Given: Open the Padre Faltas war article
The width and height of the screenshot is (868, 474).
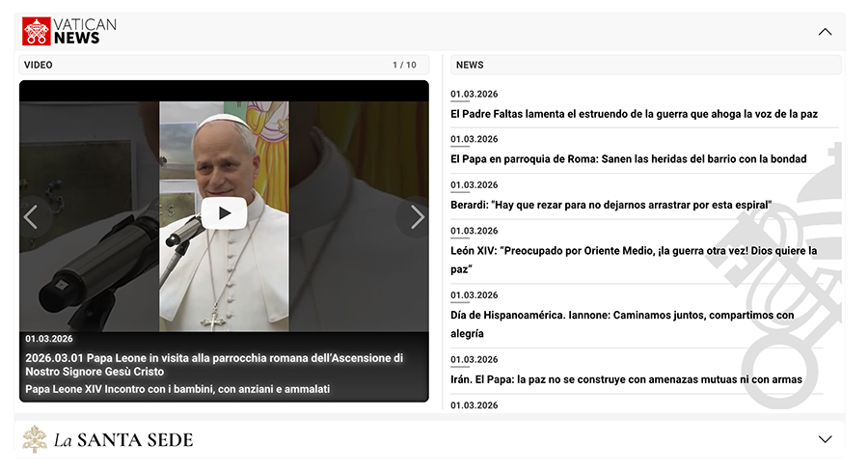Looking at the screenshot, I should [634, 114].
